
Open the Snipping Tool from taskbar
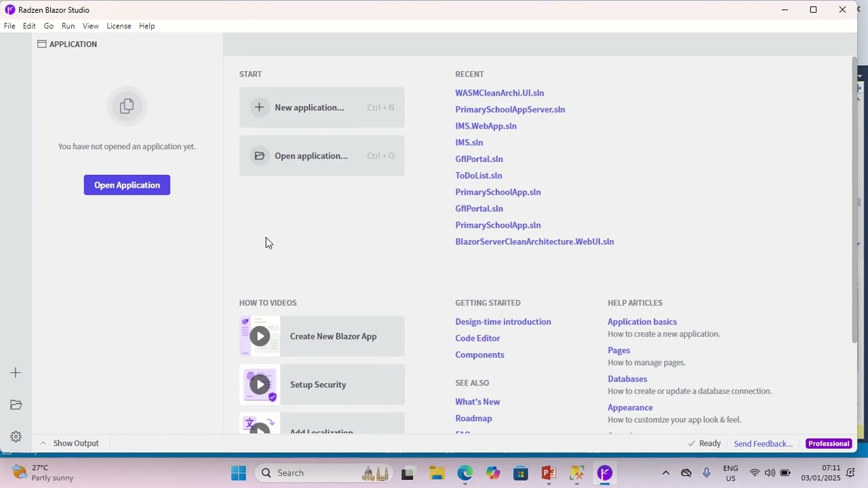click(576, 473)
